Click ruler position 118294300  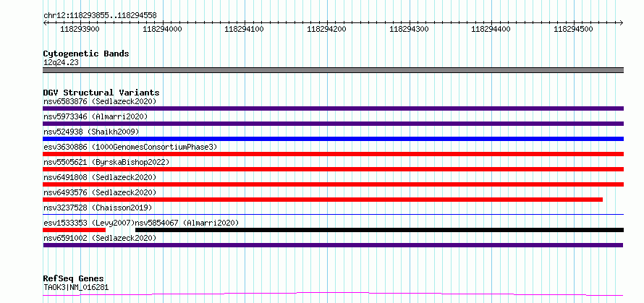click(x=409, y=29)
